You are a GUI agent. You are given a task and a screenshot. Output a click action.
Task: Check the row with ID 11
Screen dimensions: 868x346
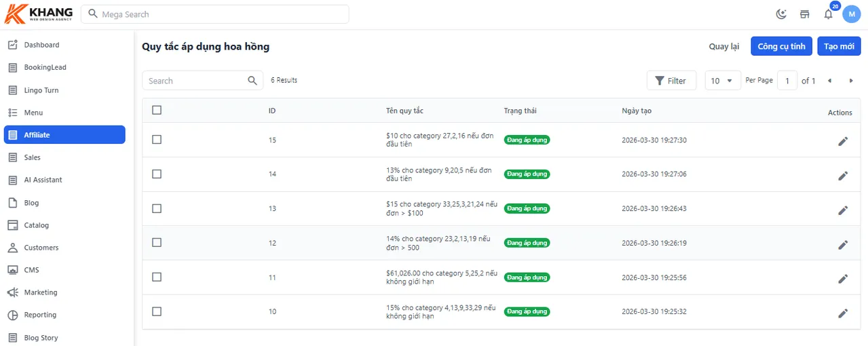point(157,277)
